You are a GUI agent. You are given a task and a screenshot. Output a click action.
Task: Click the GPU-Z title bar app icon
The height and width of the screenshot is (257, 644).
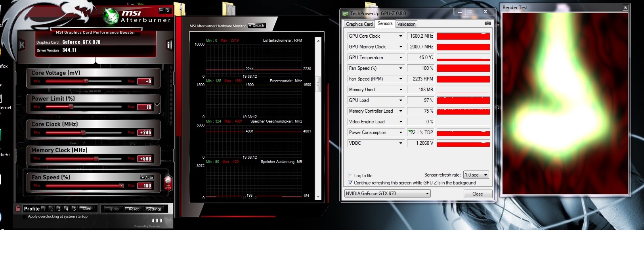click(345, 13)
